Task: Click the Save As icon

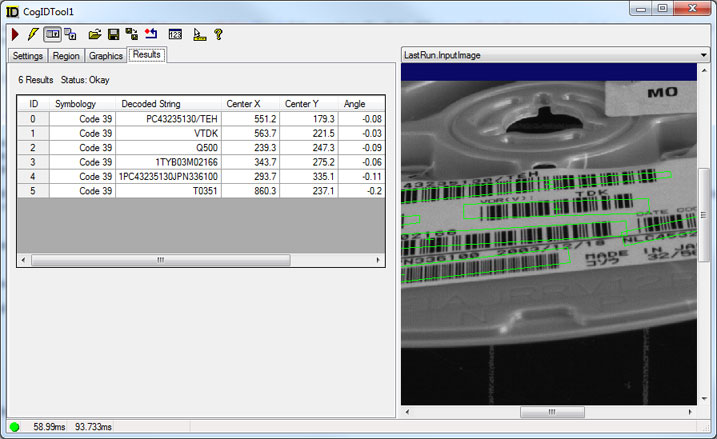Action: click(131, 34)
